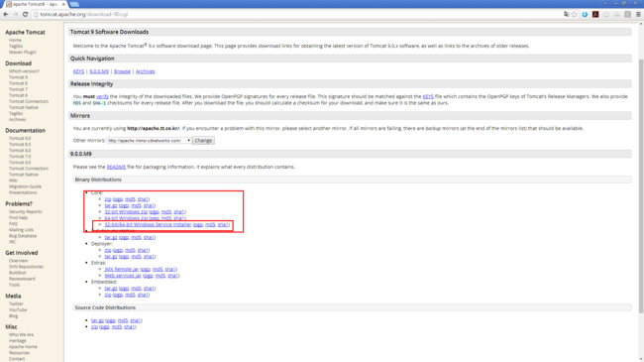Open the Browse link in Quick Navigation
644x362 pixels.
pyautogui.click(x=122, y=71)
